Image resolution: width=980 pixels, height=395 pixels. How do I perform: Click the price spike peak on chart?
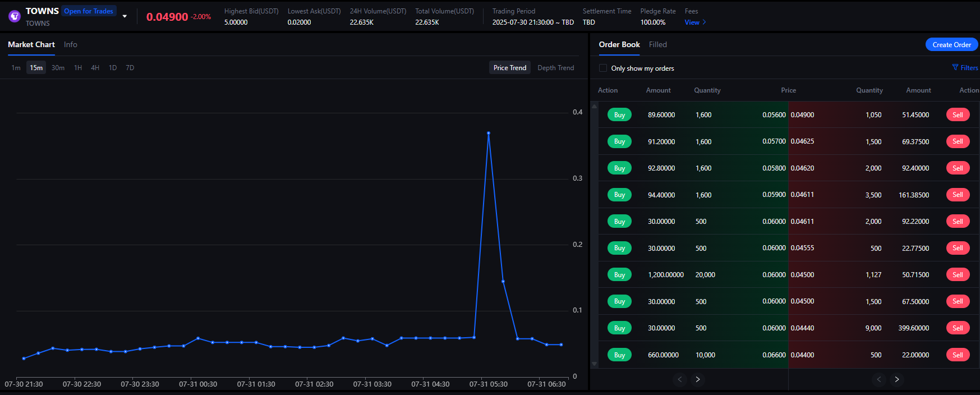tap(489, 133)
